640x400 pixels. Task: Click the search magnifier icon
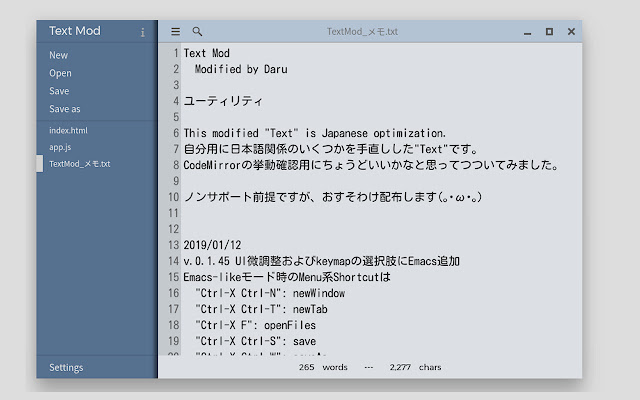pyautogui.click(x=197, y=31)
